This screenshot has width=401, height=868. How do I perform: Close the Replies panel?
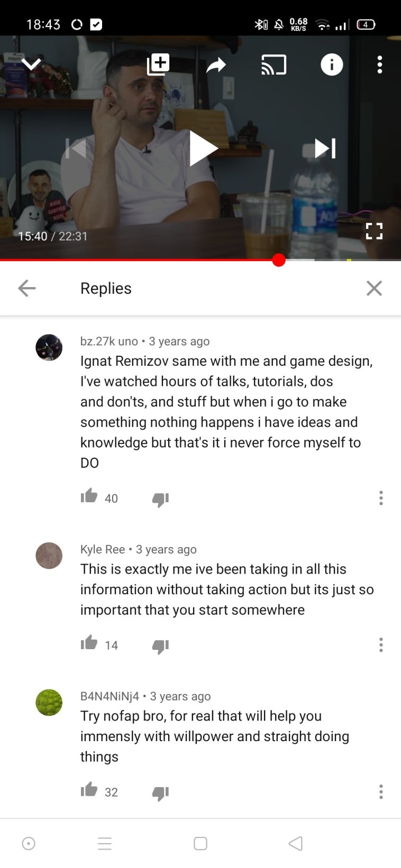pyautogui.click(x=374, y=288)
